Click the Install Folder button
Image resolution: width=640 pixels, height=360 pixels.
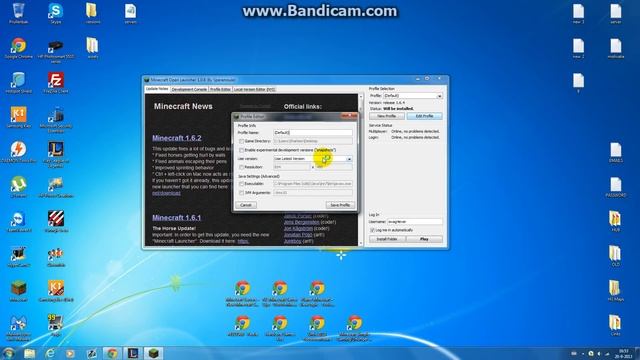tap(387, 239)
